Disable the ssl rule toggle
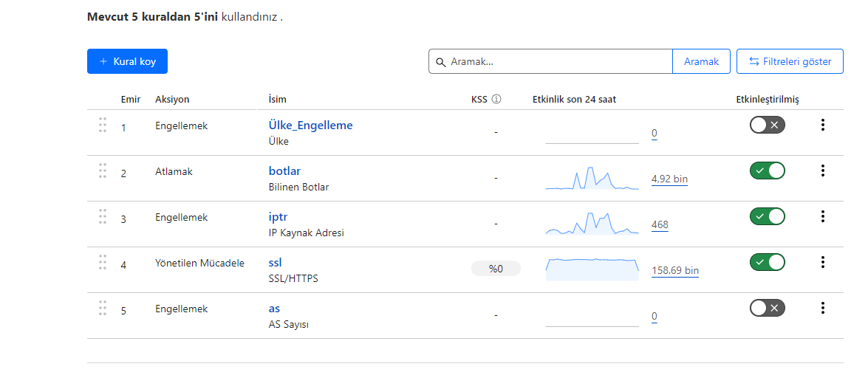This screenshot has height=375, width=868. tap(768, 262)
